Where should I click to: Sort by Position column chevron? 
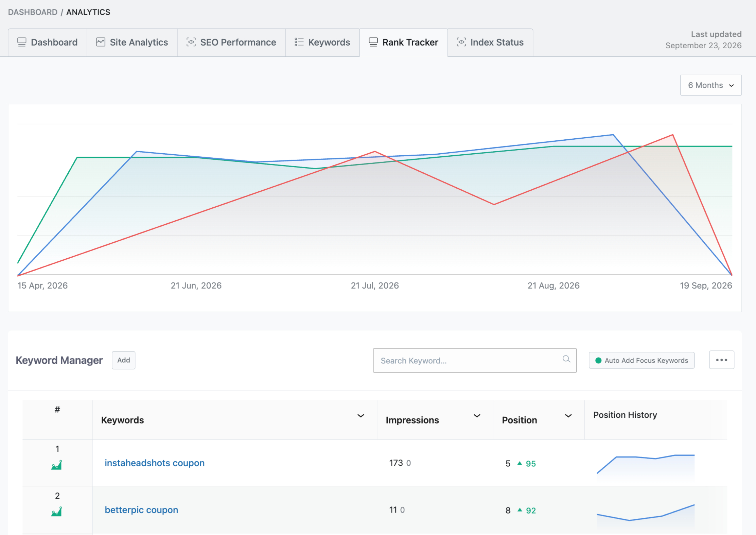568,416
